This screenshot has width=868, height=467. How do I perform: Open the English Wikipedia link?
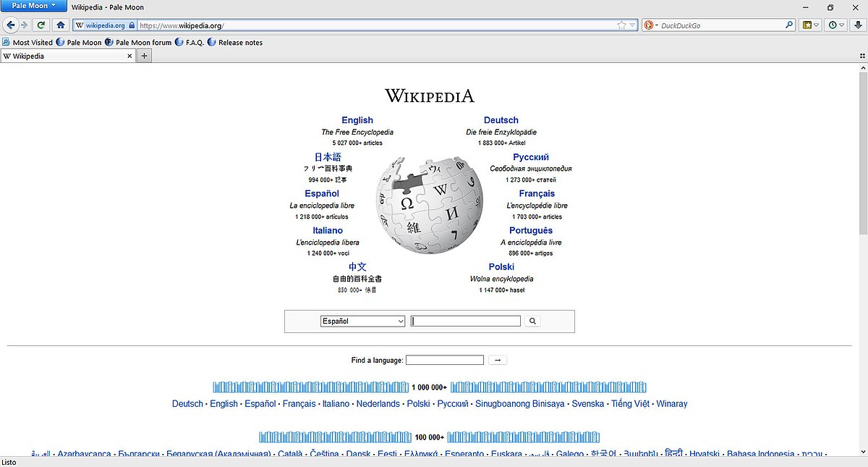357,120
